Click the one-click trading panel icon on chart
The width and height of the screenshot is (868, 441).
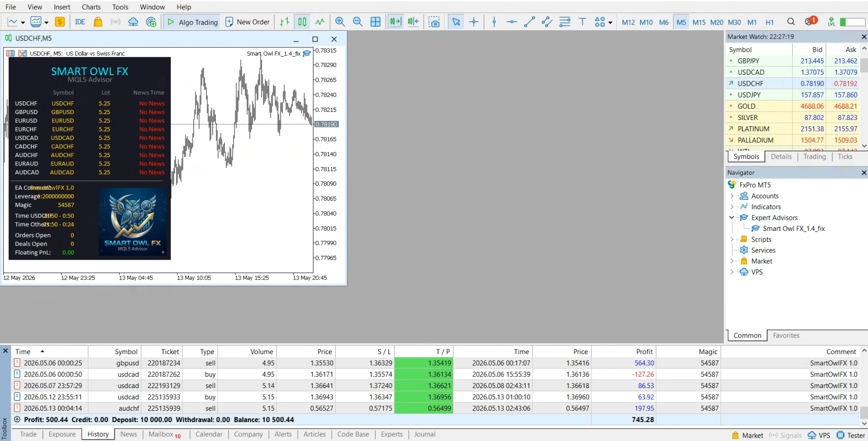click(23, 53)
